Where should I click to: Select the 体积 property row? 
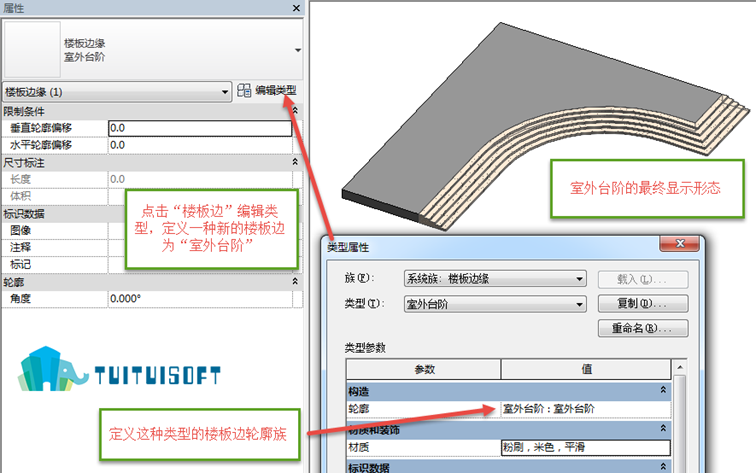pyautogui.click(x=63, y=196)
